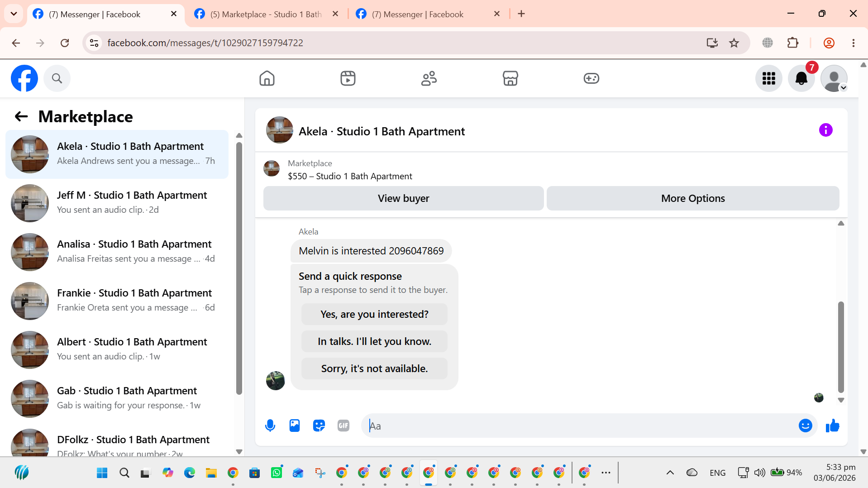The image size is (868, 488).
Task: Show hidden system tray icons chevron
Action: [x=670, y=473]
